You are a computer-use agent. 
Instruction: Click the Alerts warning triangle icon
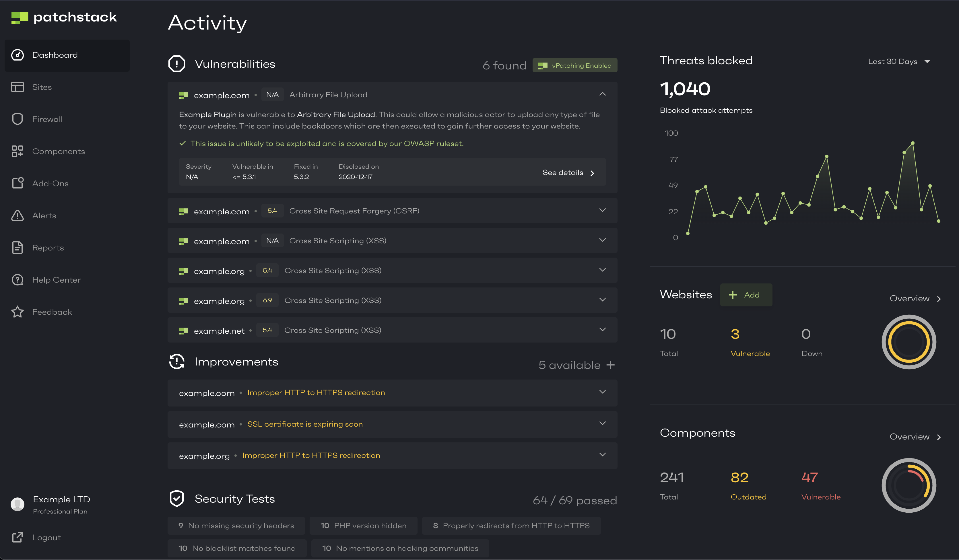[18, 215]
